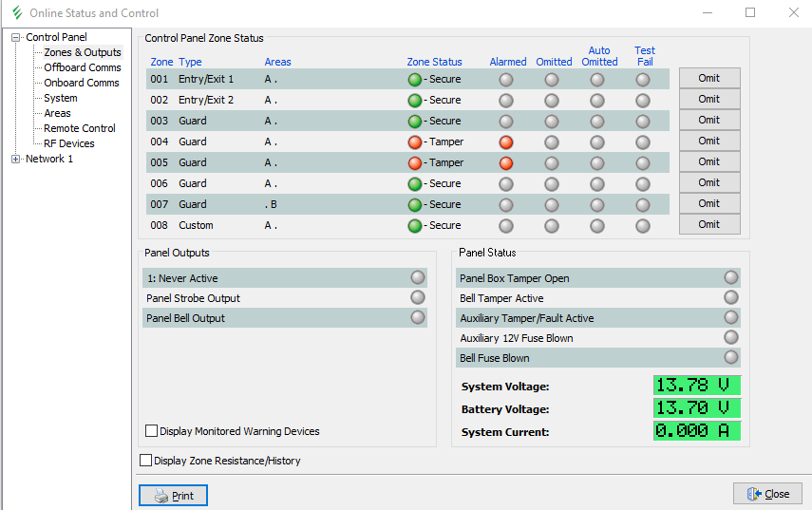Image resolution: width=812 pixels, height=510 pixels.
Task: Expand the Network 1 tree node
Action: click(x=15, y=160)
